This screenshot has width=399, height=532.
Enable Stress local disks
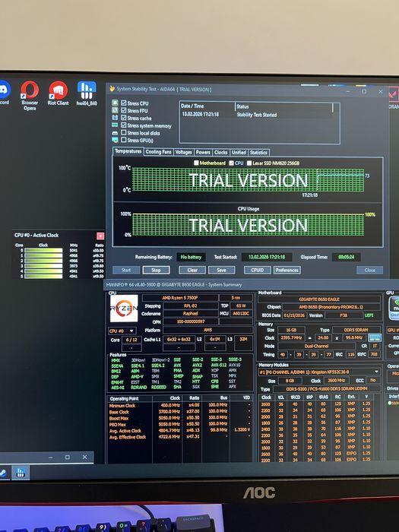click(x=124, y=133)
